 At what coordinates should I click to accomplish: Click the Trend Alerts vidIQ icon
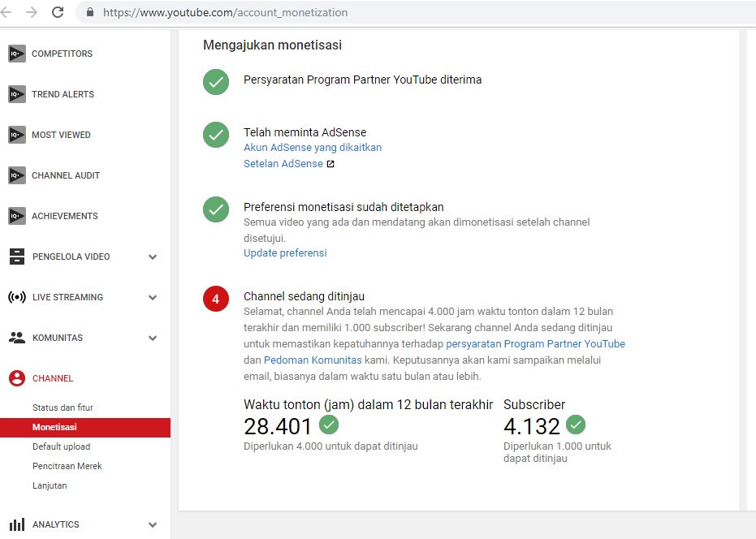click(x=17, y=94)
